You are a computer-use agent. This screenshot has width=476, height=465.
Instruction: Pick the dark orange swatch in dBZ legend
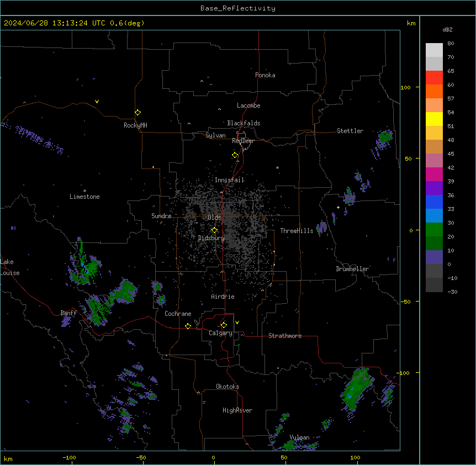coord(434,91)
